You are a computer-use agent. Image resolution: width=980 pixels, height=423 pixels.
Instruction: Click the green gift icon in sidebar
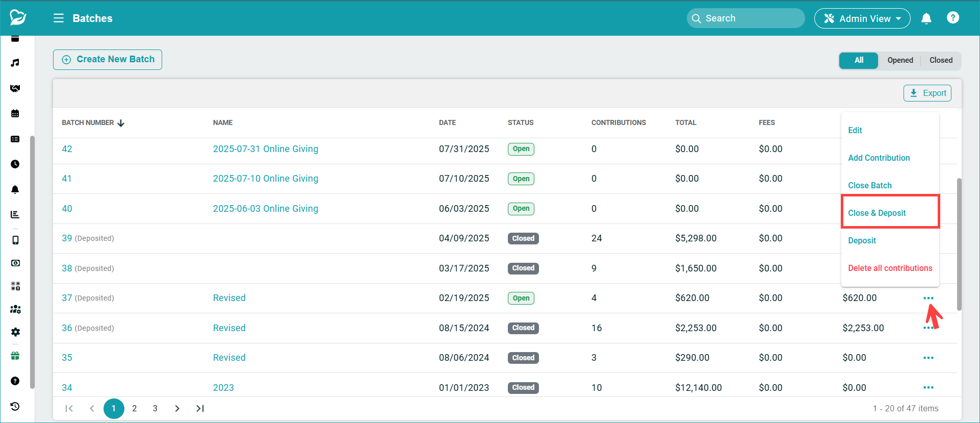15,356
